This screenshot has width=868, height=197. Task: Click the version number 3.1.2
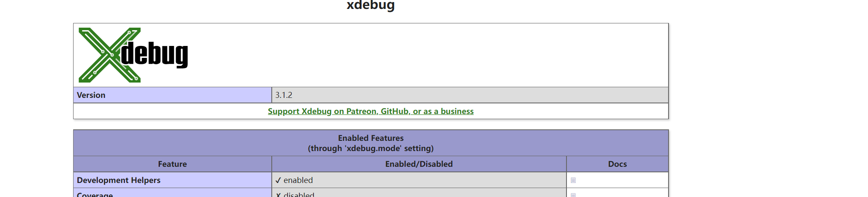pyautogui.click(x=284, y=95)
